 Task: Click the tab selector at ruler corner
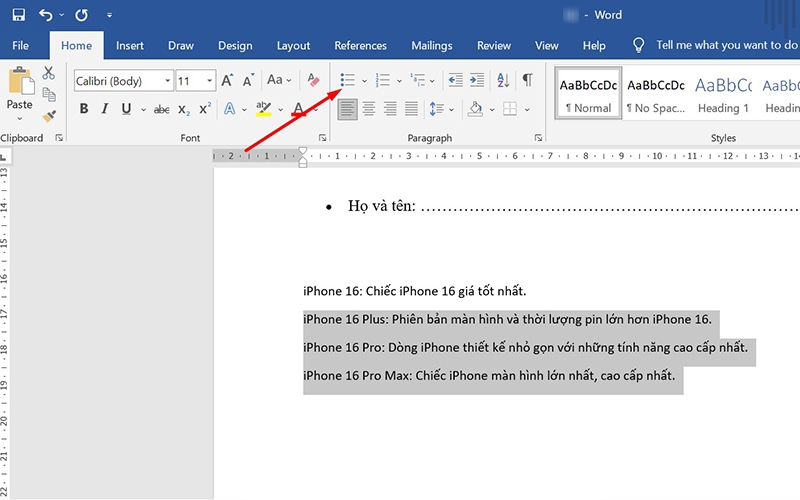[4, 158]
